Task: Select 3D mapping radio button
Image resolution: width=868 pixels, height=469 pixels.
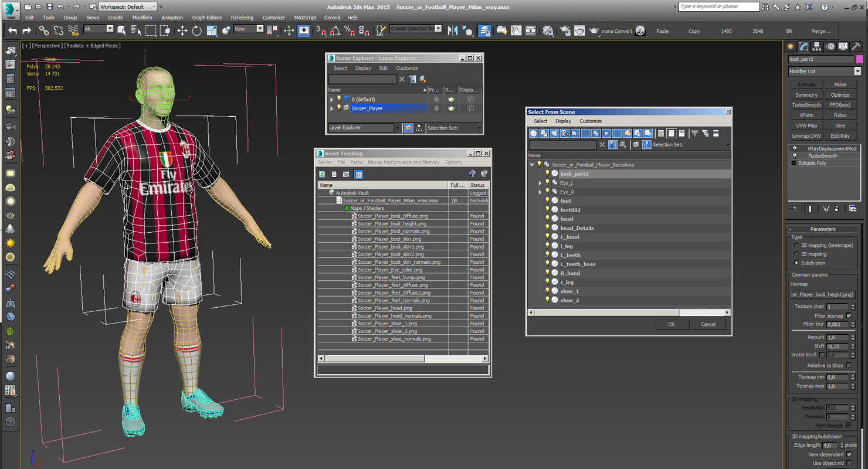Action: click(x=796, y=254)
